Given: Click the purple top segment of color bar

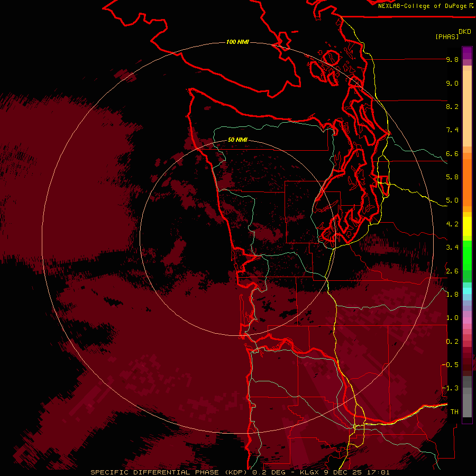Looking at the screenshot, I should (467, 53).
